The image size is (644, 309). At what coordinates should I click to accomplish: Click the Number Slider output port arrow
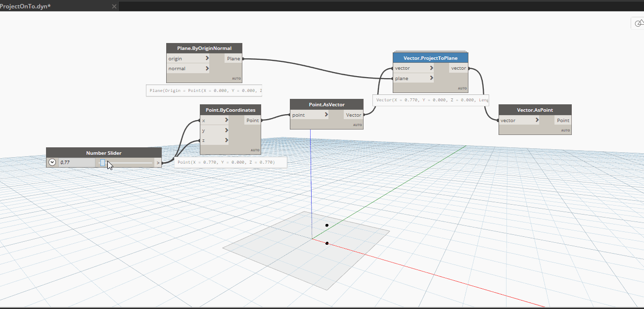(158, 162)
